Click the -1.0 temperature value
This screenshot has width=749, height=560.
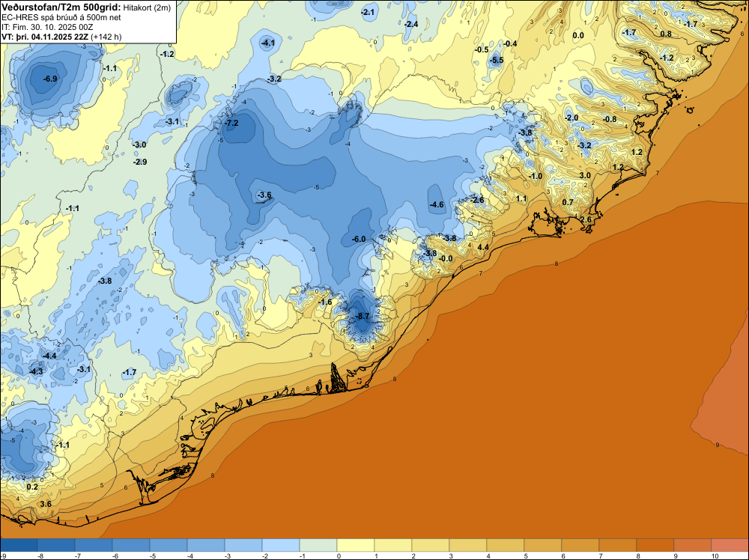pyautogui.click(x=536, y=176)
